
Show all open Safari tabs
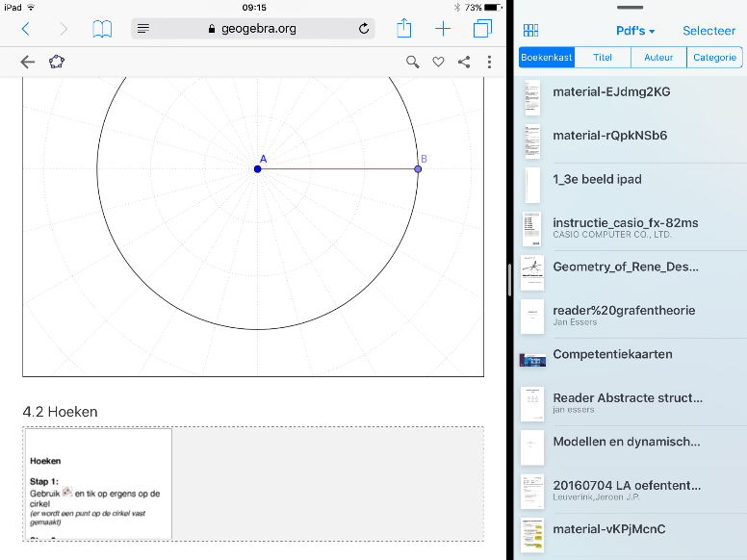click(482, 28)
